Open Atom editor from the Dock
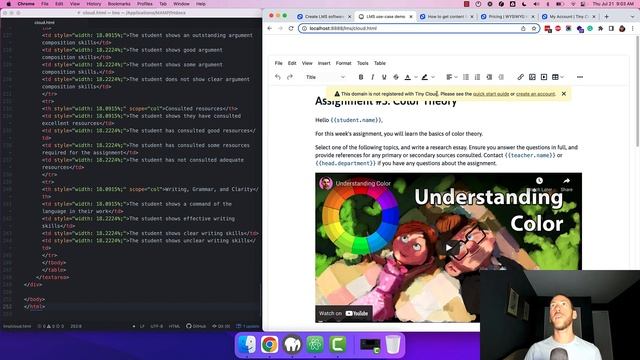This screenshot has width=640, height=360. click(315, 344)
